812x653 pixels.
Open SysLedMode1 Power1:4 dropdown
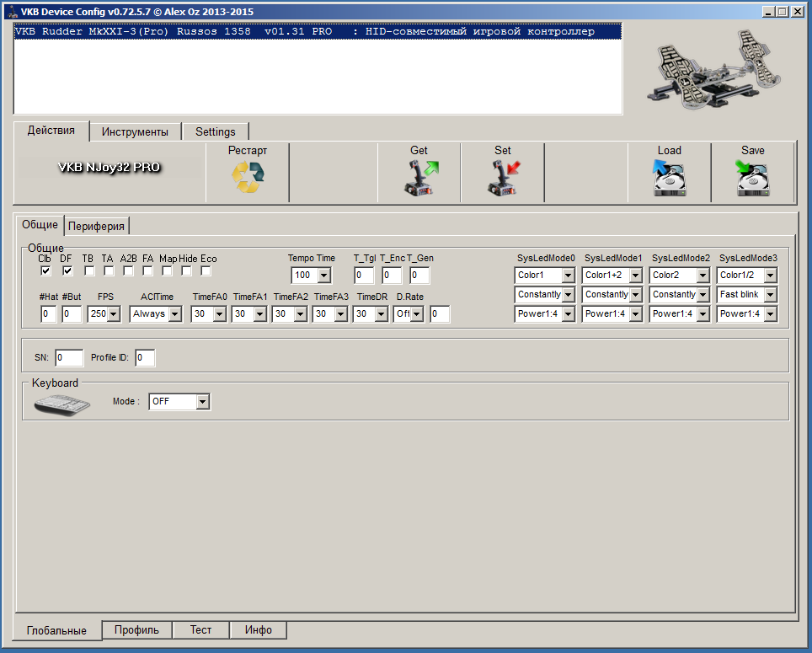click(635, 313)
